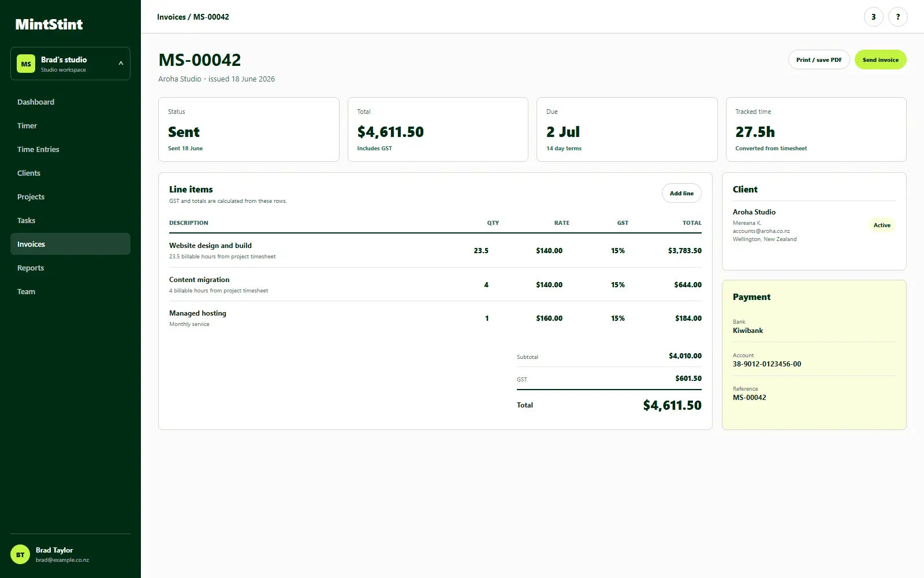Viewport: 924px width, 578px height.
Task: Click the MintStint logo
Action: coord(49,24)
